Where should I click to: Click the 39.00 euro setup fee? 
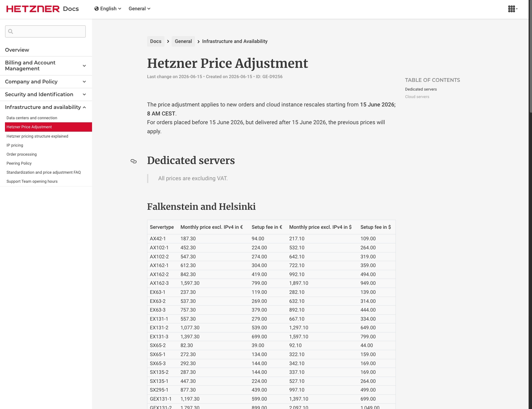(258, 346)
